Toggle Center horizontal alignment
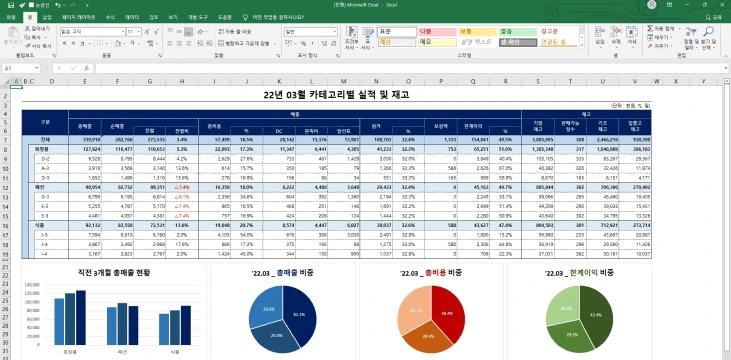Screen dimensions: 731x360 [179, 43]
